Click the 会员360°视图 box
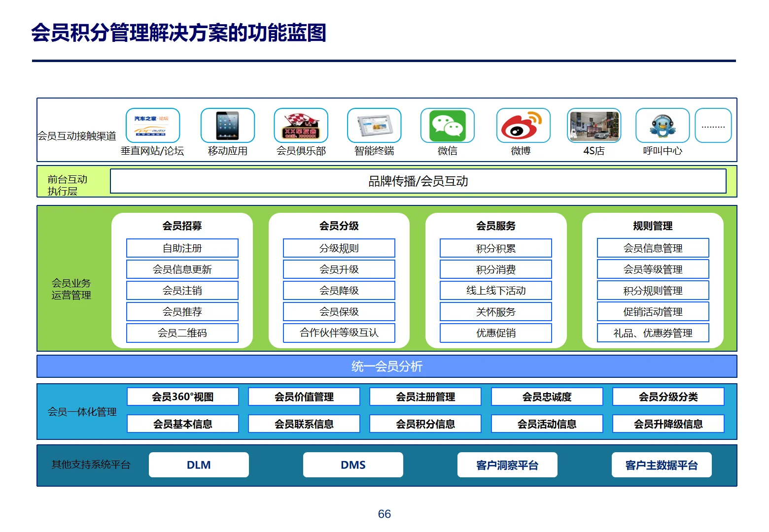This screenshot has width=769, height=532. pos(182,396)
